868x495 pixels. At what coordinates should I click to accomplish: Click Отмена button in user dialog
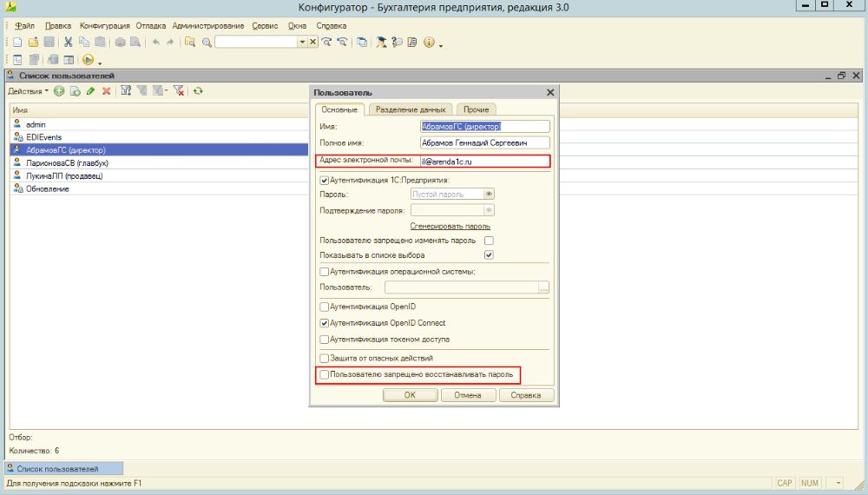tap(468, 395)
